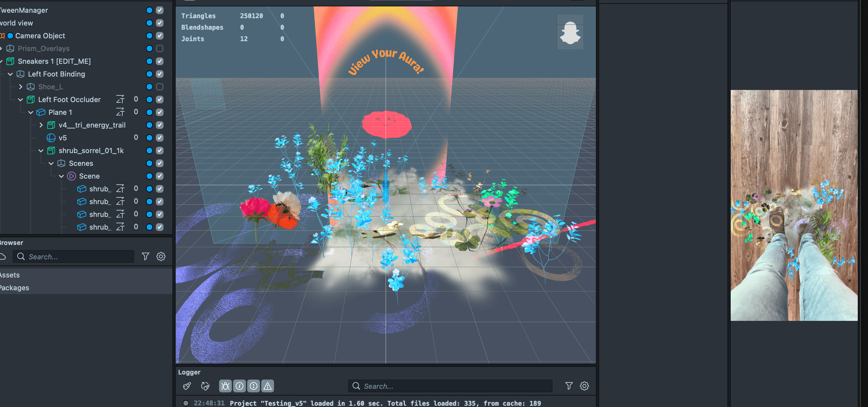Uncheck the Camera Object checkbox
Viewport: 868px width, 407px height.
[x=160, y=36]
